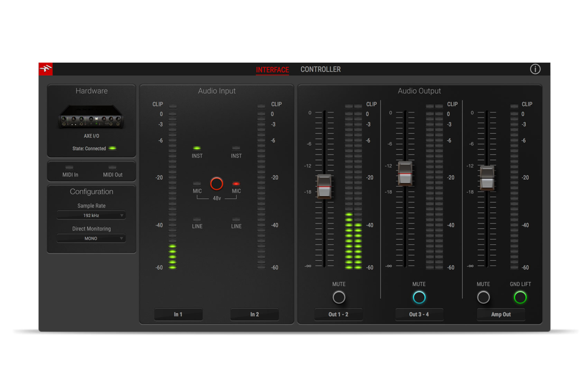Click the In 1 button
The height and width of the screenshot is (392, 588).
pyautogui.click(x=178, y=315)
